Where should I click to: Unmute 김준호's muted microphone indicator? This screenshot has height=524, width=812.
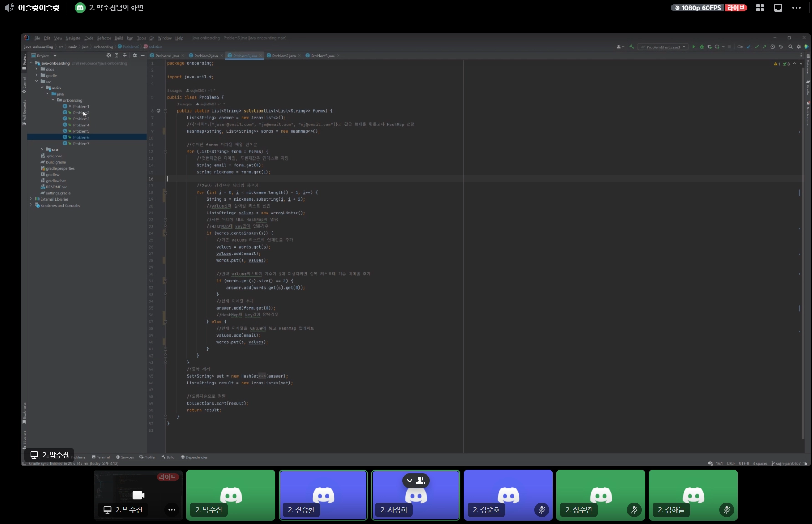click(541, 510)
